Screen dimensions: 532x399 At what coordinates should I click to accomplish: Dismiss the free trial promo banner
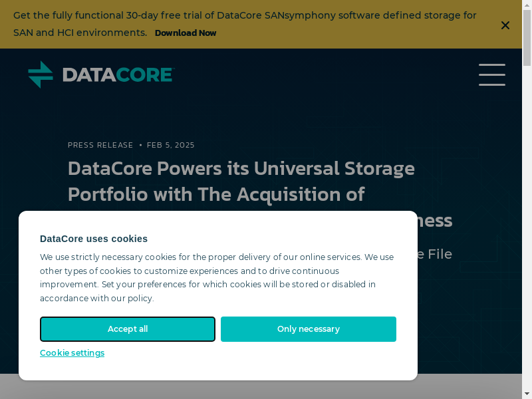505,25
